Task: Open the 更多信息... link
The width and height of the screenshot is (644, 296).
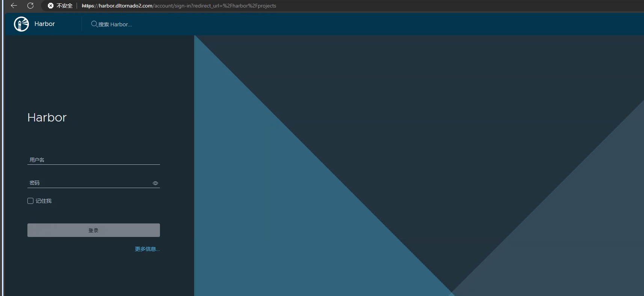Action: [147, 249]
